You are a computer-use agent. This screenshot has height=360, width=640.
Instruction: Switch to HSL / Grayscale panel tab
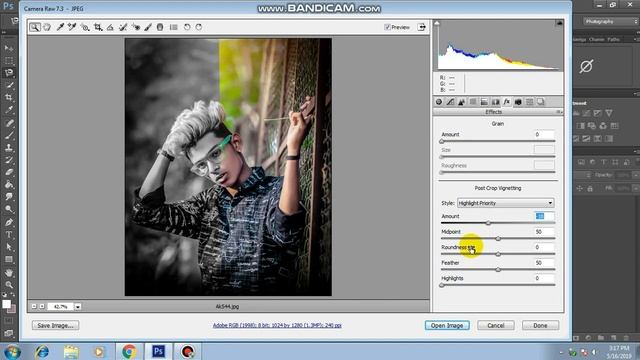coord(473,102)
